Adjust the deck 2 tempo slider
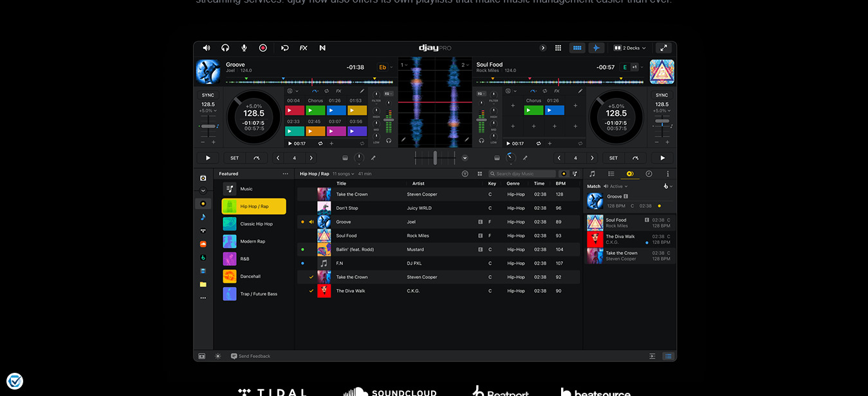 point(662,122)
